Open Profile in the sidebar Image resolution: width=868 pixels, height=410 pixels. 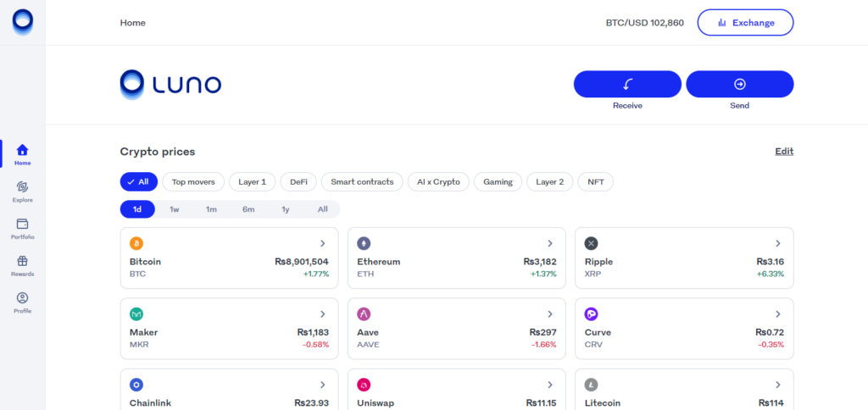click(23, 302)
